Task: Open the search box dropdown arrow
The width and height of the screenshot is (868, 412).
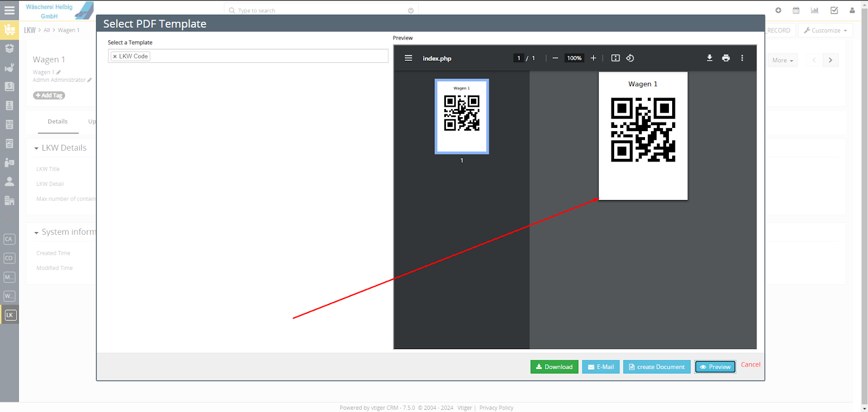Action: pyautogui.click(x=411, y=10)
